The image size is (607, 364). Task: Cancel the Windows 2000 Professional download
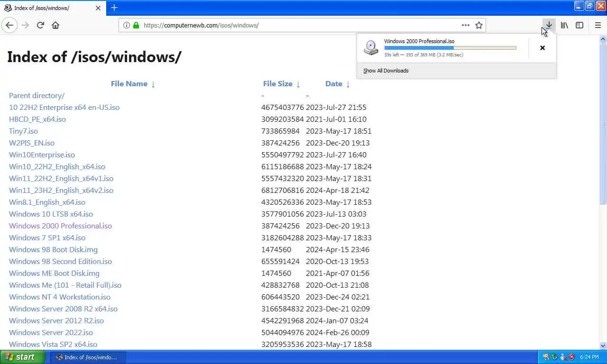(x=543, y=48)
